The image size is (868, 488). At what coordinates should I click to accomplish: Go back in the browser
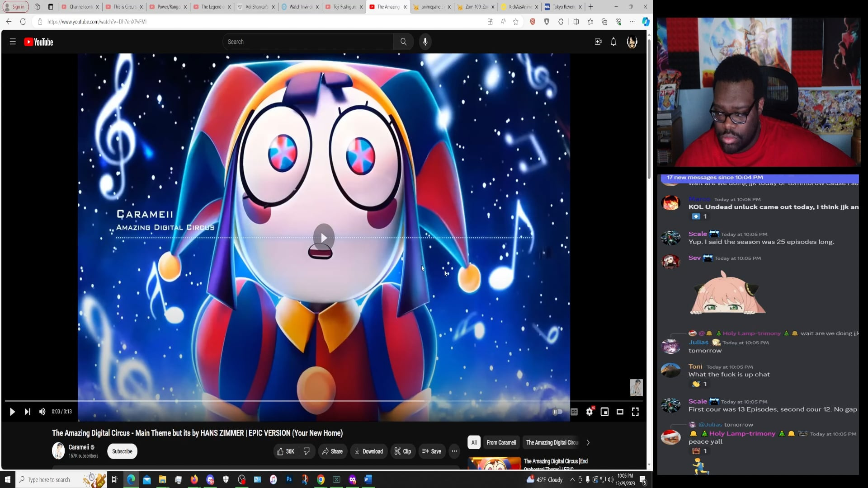coord(9,22)
